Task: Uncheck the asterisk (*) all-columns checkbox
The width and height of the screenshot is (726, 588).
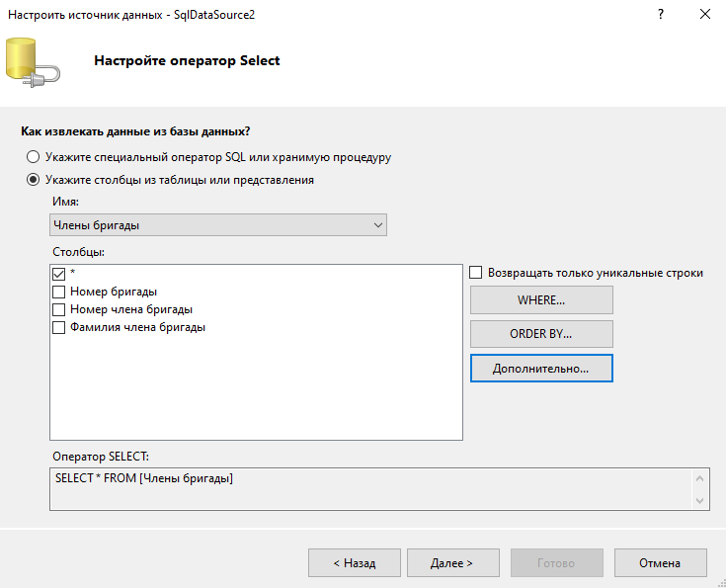Action: 59,274
